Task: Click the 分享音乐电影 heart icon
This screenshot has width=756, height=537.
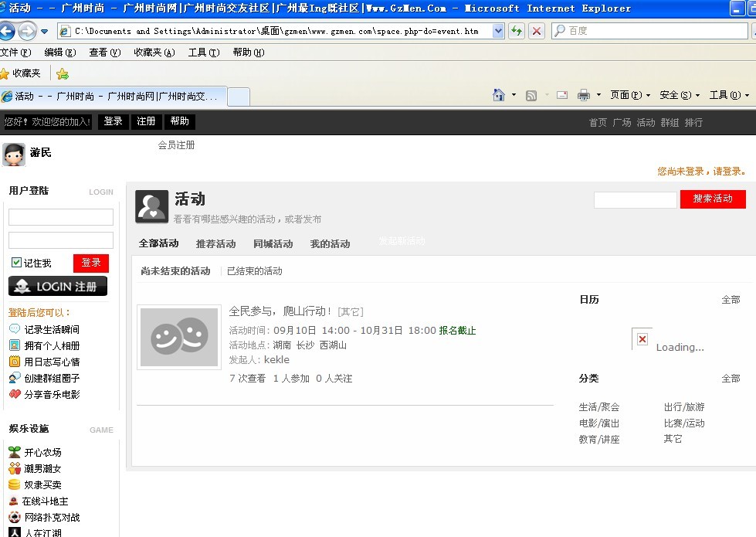Action: click(15, 394)
